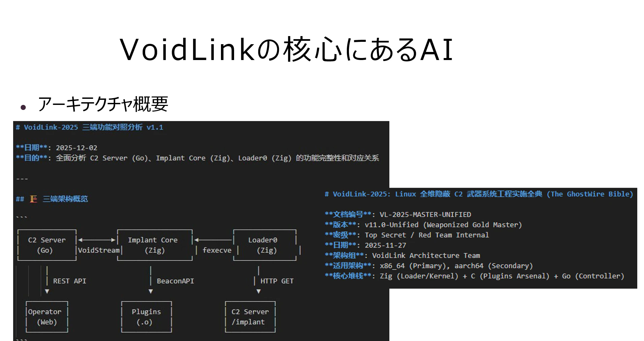Click the document number 'VL-2025-MASTER-UNIFIED'

coord(425,215)
